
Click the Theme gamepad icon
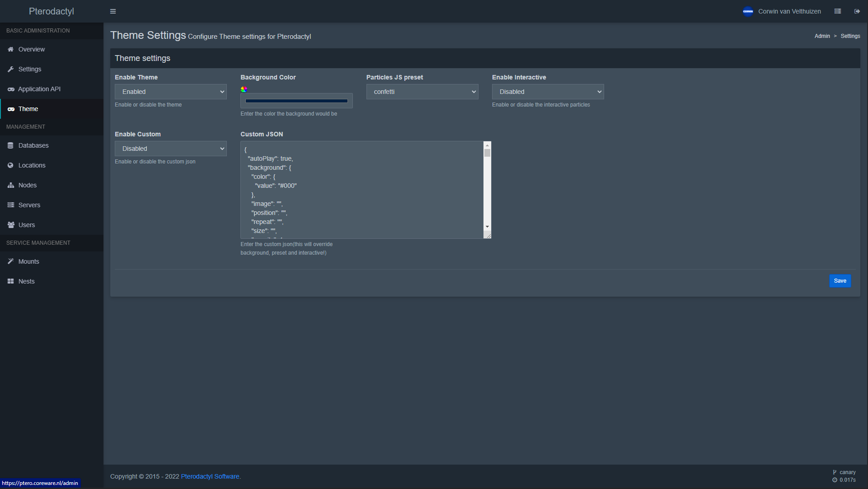11,109
